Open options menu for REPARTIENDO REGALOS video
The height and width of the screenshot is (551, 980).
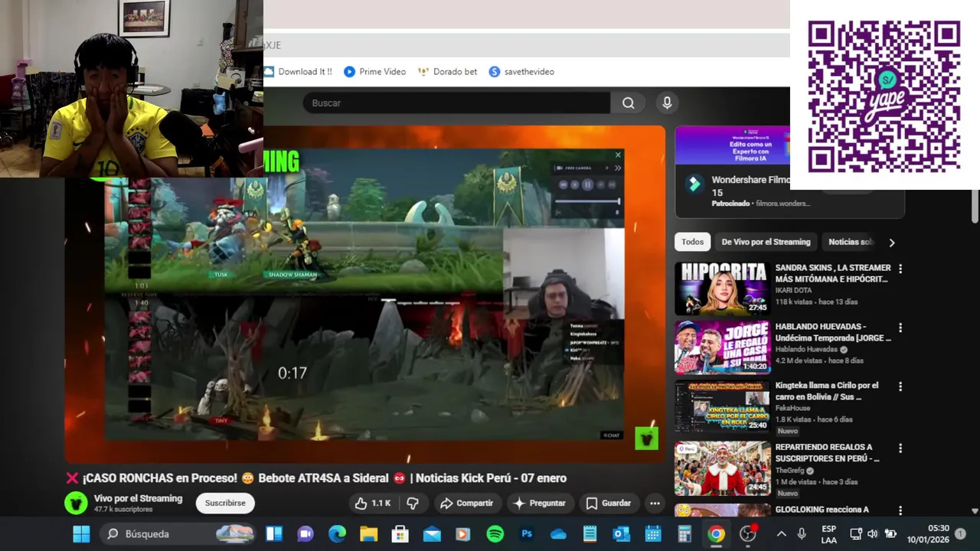coord(900,448)
